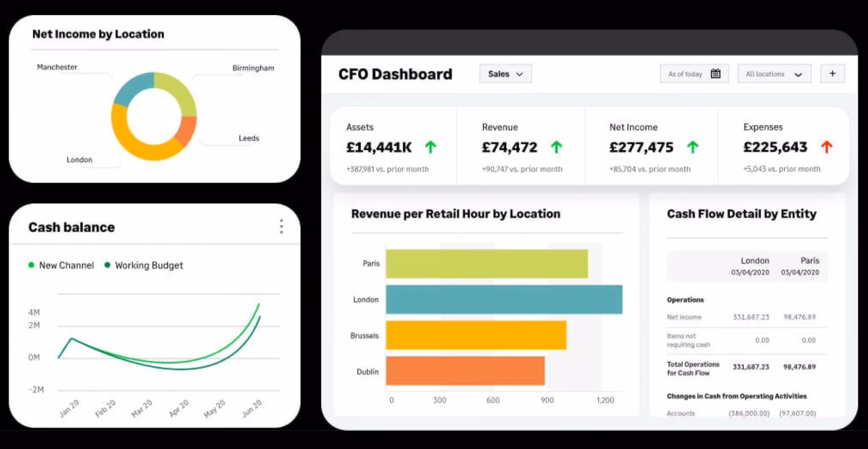Screen dimensions: 868x449
Task: Click the 4M axis label on Cash balance
Action: pyautogui.click(x=34, y=312)
